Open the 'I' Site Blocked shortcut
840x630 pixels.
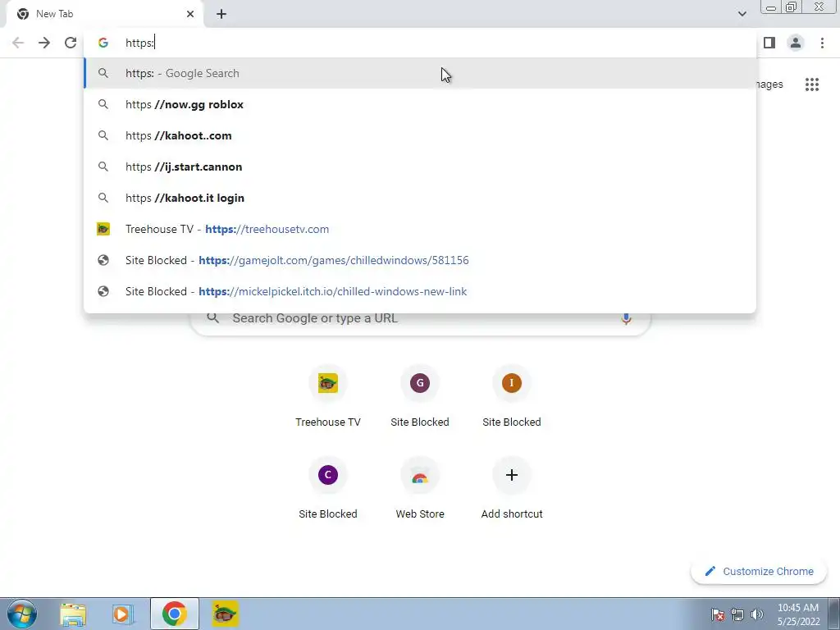512,396
